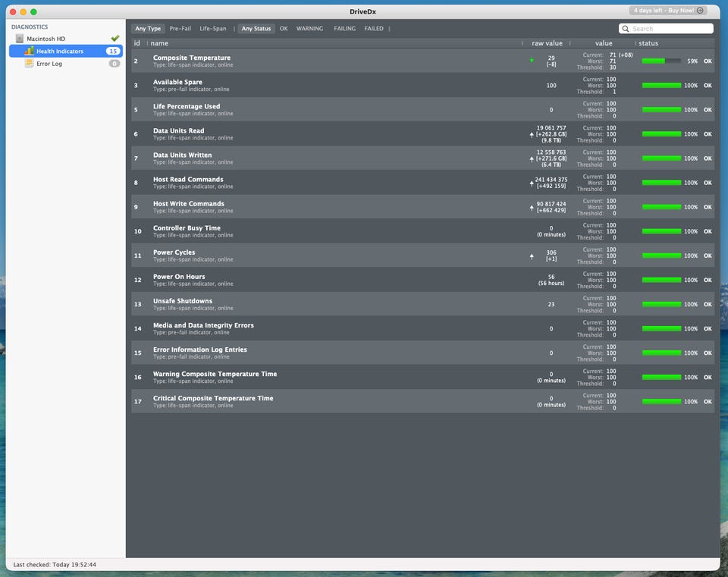Click the up arrow beside Power Cycles

tap(532, 256)
